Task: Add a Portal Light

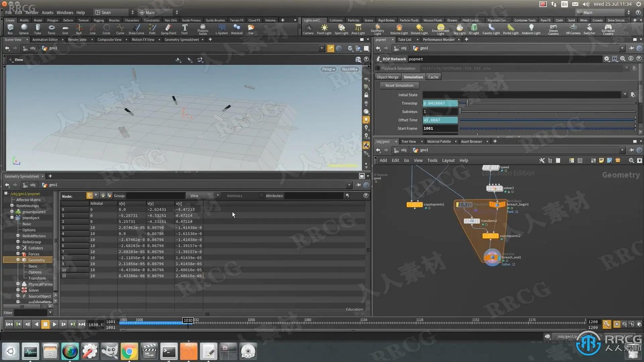Action: pyautogui.click(x=511, y=29)
